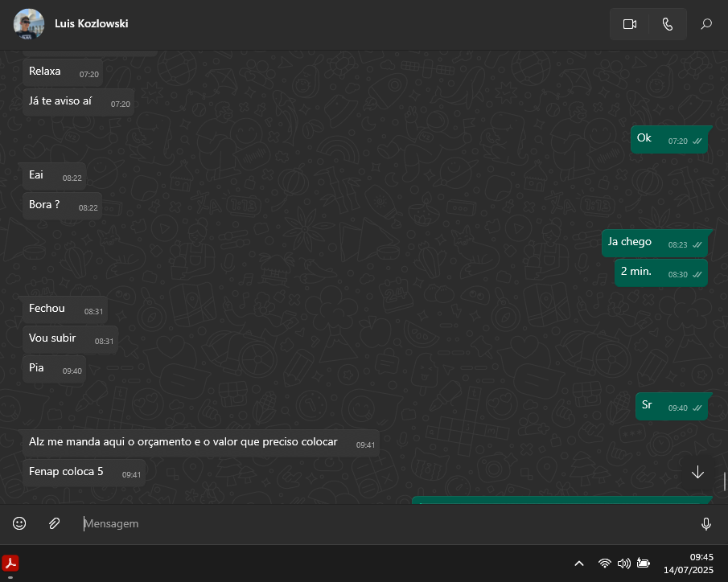
Task: Click the chat scrollbar thumb
Action: point(725,482)
